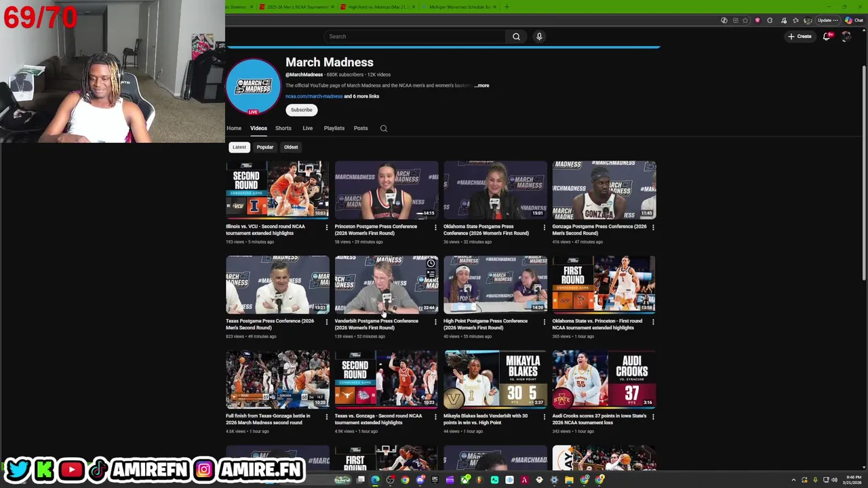This screenshot has width=868, height=488.
Task: Open options for Audi Crooks video
Action: pyautogui.click(x=653, y=417)
